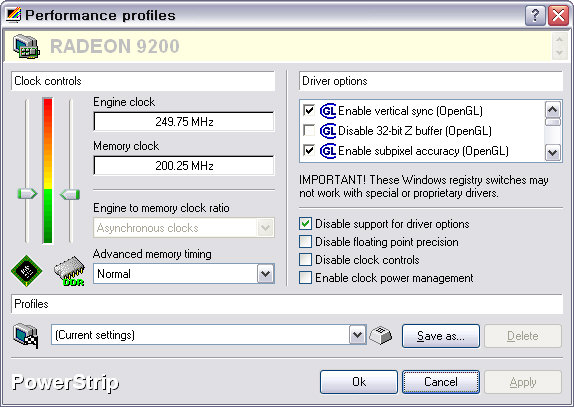Open the Advanced memory timing dropdown

tap(265, 274)
